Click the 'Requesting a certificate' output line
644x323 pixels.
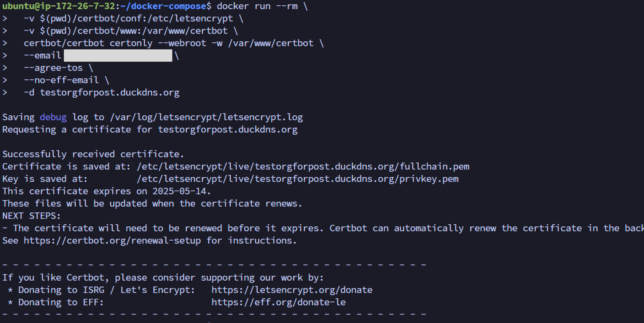click(x=150, y=130)
